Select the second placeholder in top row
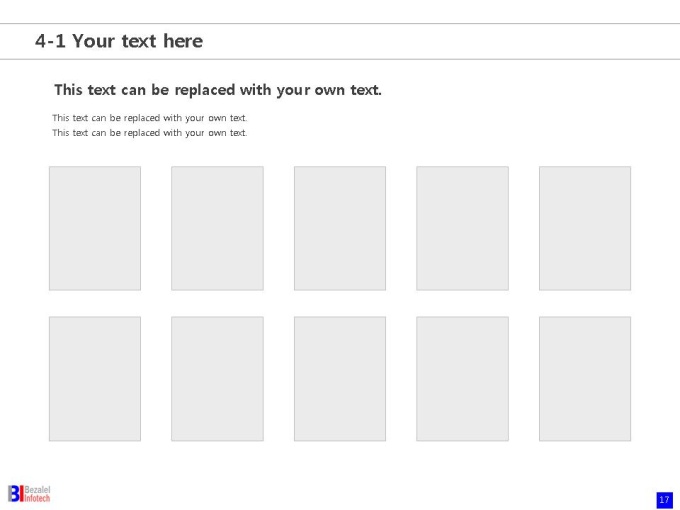The image size is (680, 510). pos(217,228)
